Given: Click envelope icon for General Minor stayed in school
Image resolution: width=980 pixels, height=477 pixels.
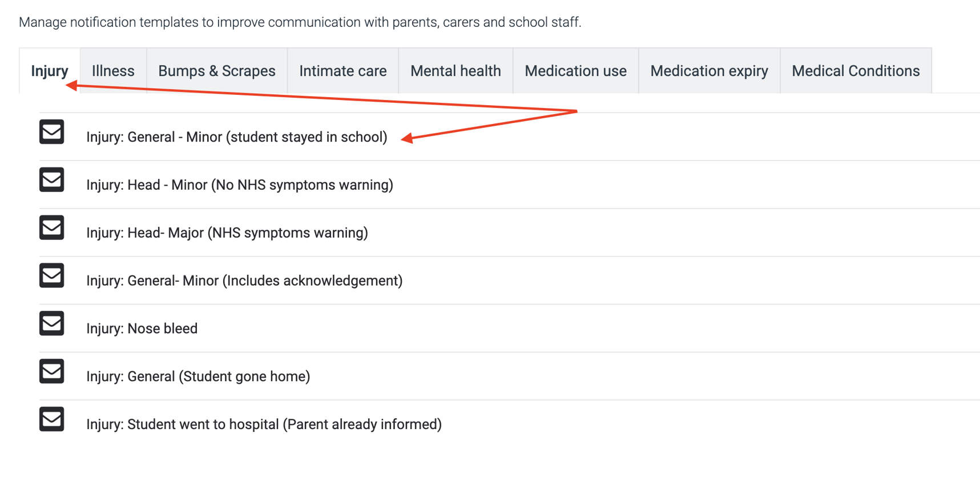Looking at the screenshot, I should [51, 132].
